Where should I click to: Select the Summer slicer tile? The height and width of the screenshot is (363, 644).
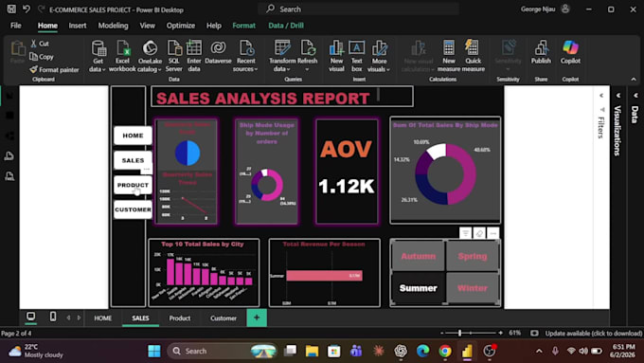418,288
